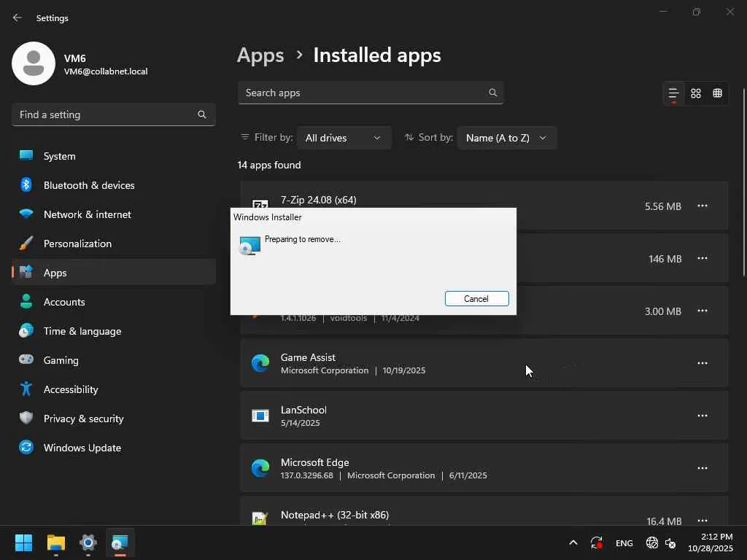
Task: Go to Windows Update settings
Action: click(82, 448)
